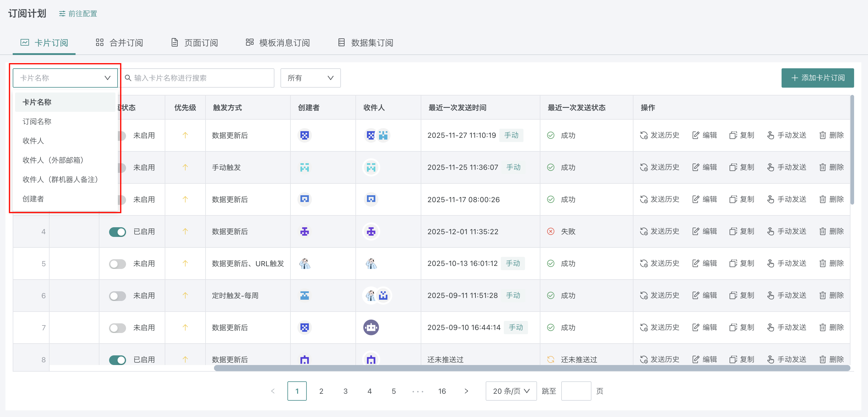Viewport: 868px width, 417px height.
Task: Open the 所有 status filter dropdown
Action: (x=310, y=78)
